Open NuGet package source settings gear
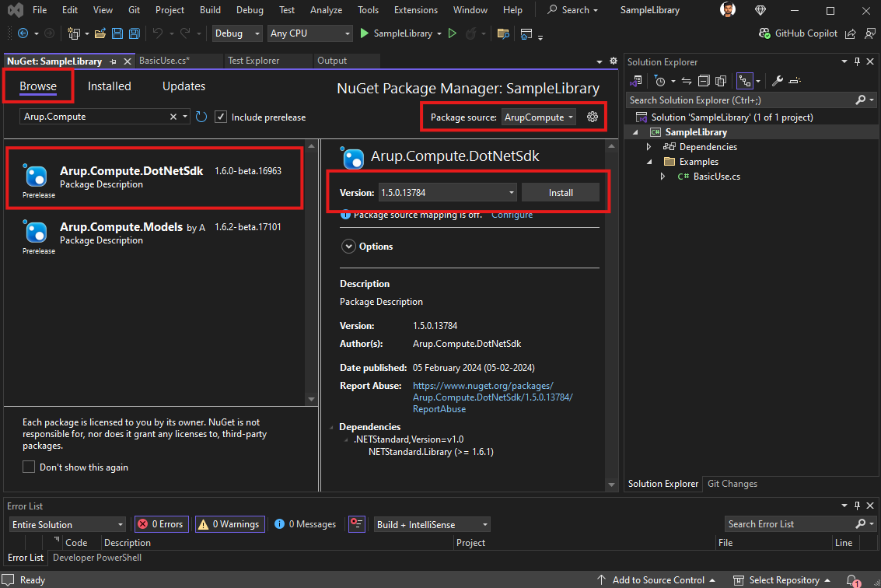The image size is (881, 588). coord(593,117)
